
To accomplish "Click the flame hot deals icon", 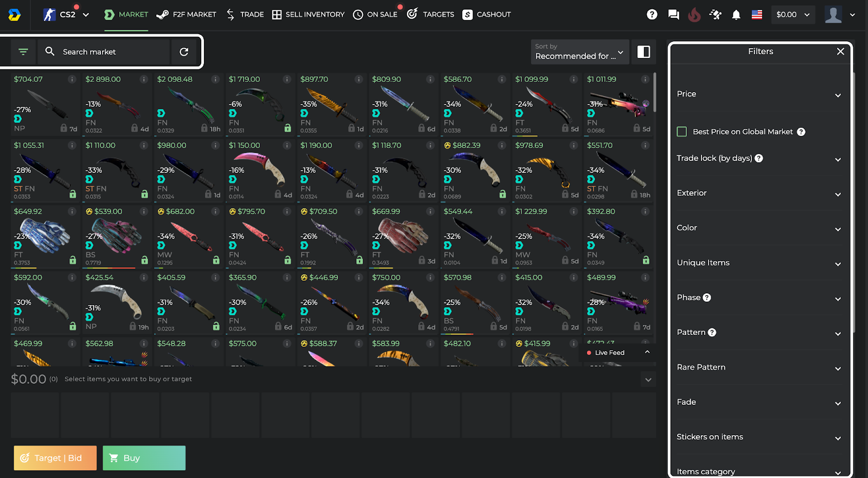I will [x=694, y=15].
